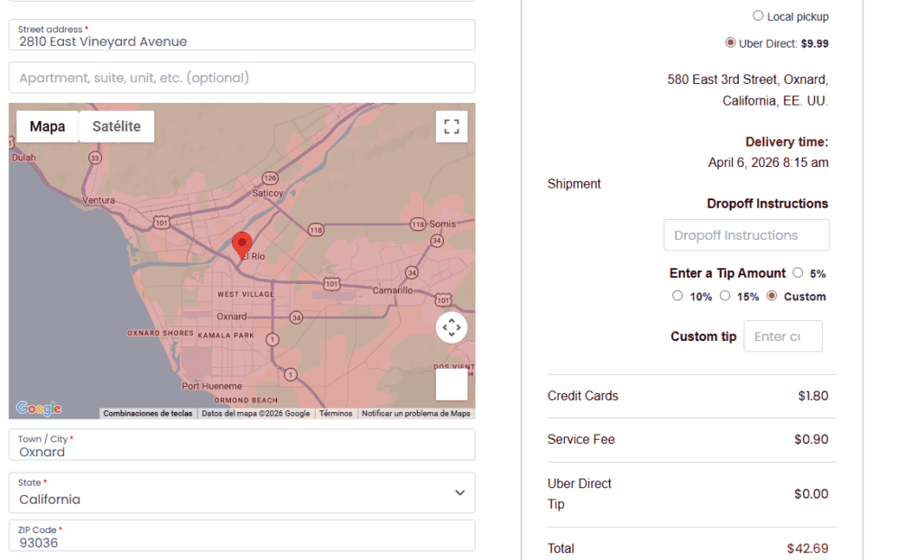Click Datos del mapa ©2026 Google text
The width and height of the screenshot is (924, 560).
point(255,413)
